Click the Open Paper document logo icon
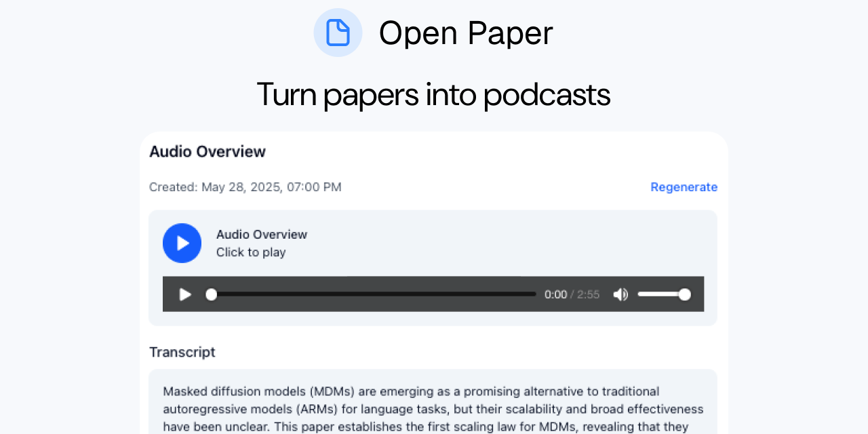This screenshot has height=434, width=868. pos(338,33)
